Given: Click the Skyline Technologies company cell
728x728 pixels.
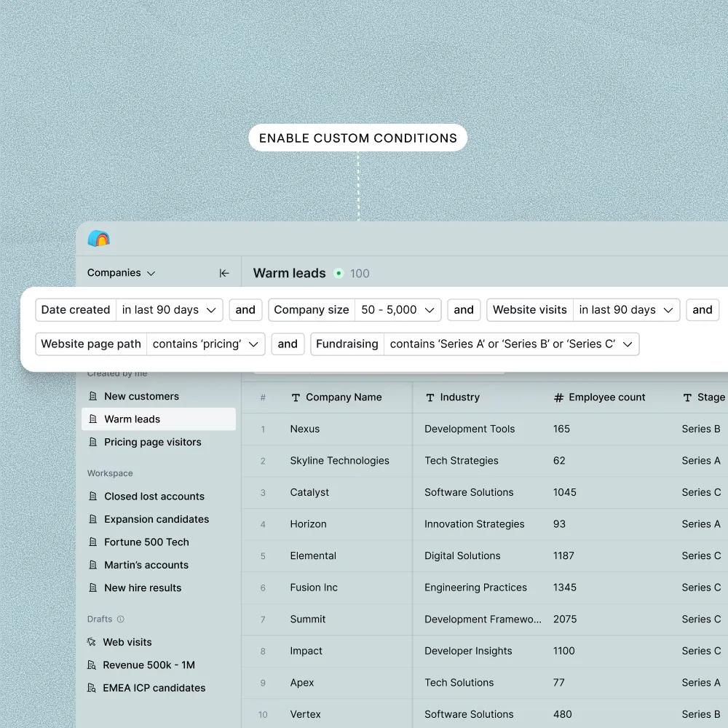Looking at the screenshot, I should pyautogui.click(x=339, y=461).
